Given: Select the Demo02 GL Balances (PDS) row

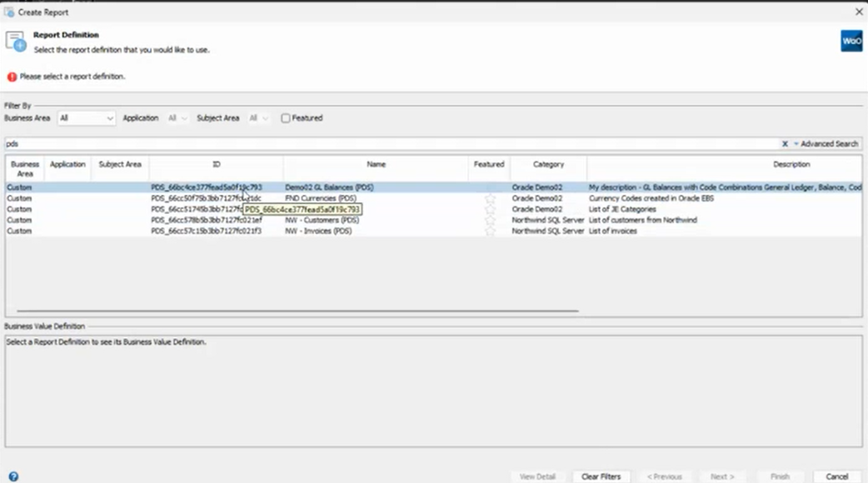Looking at the screenshot, I should pyautogui.click(x=433, y=187).
